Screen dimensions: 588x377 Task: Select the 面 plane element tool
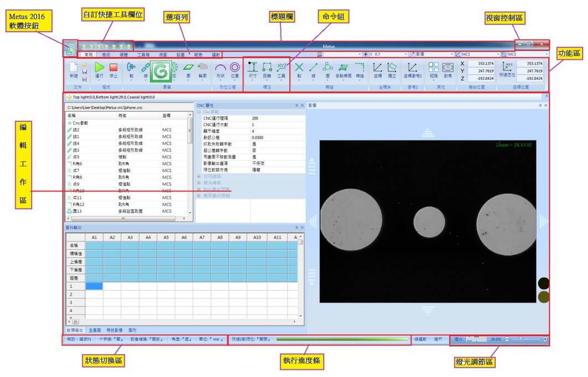pyautogui.click(x=188, y=70)
